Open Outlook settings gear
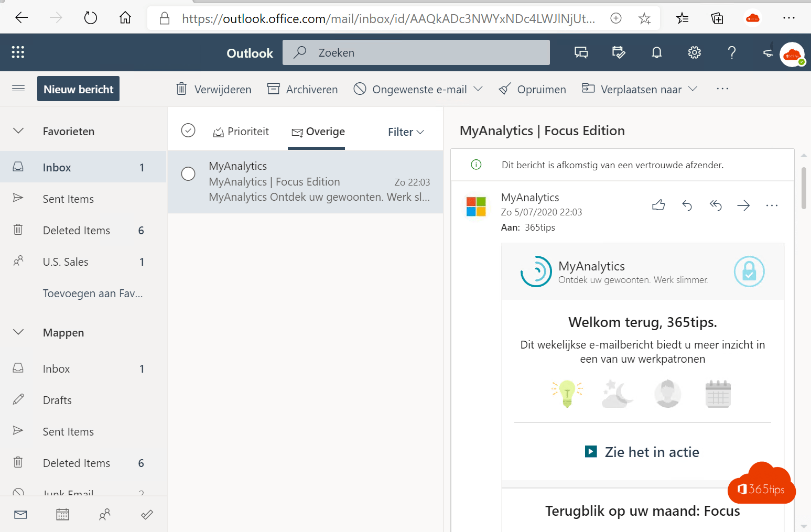The width and height of the screenshot is (811, 532). click(694, 52)
